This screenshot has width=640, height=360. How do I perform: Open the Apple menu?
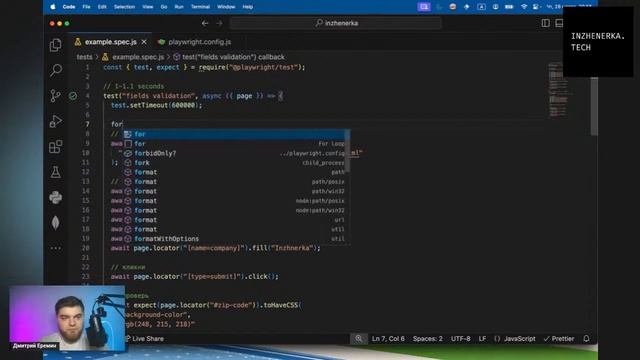point(53,7)
